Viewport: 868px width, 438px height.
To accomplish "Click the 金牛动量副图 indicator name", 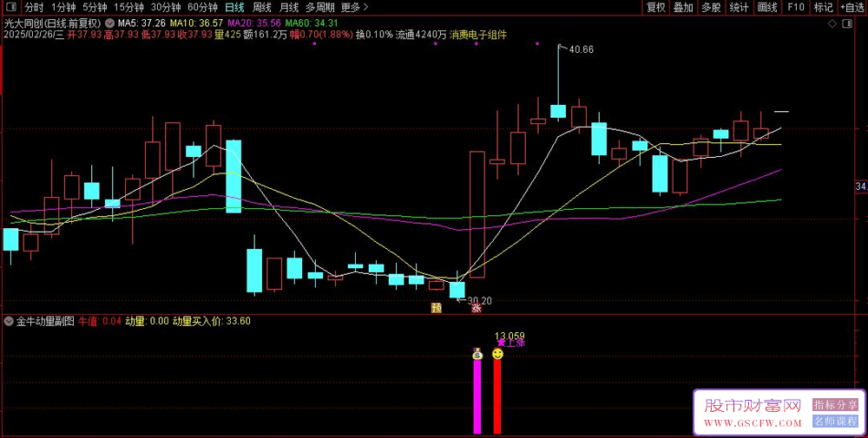I will click(45, 321).
